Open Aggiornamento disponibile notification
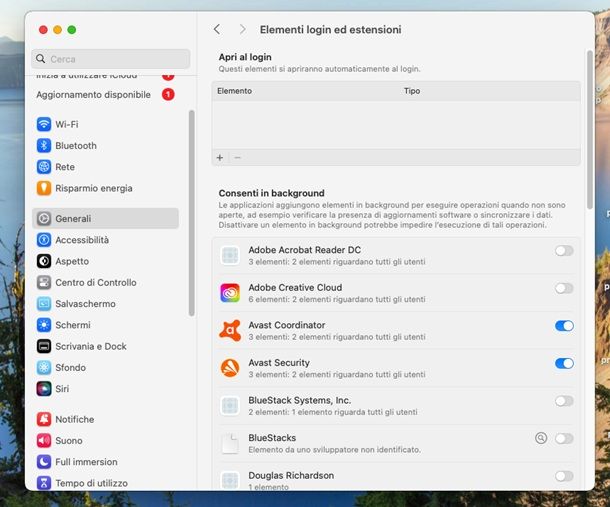Screen dimensions: 610x507 tap(93, 95)
